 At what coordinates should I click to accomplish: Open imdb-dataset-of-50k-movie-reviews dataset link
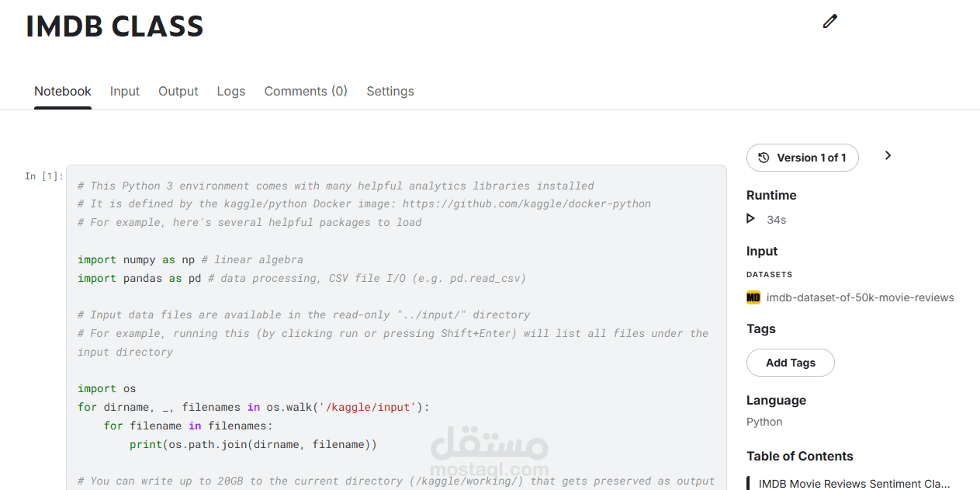pyautogui.click(x=861, y=297)
